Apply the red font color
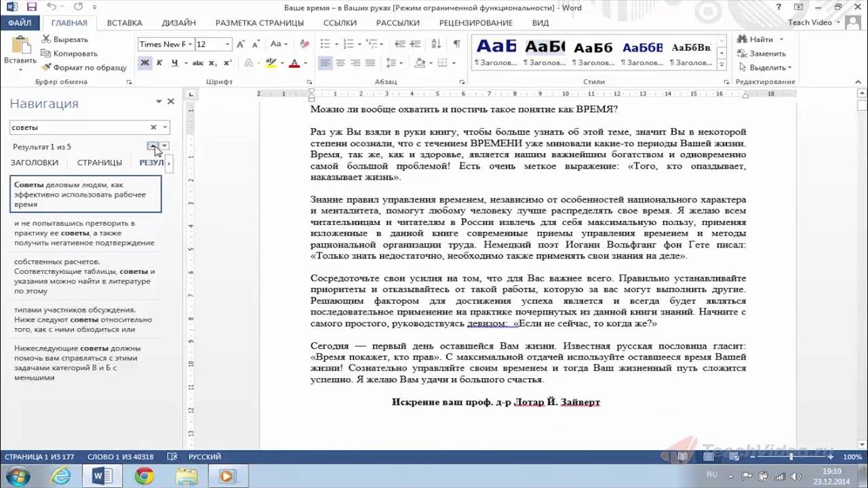This screenshot has width=868, height=488. 294,63
